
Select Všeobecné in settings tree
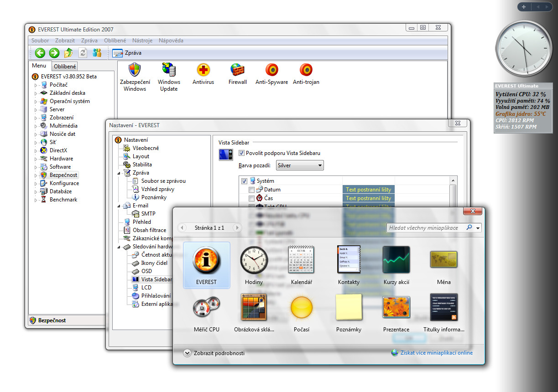[146, 148]
